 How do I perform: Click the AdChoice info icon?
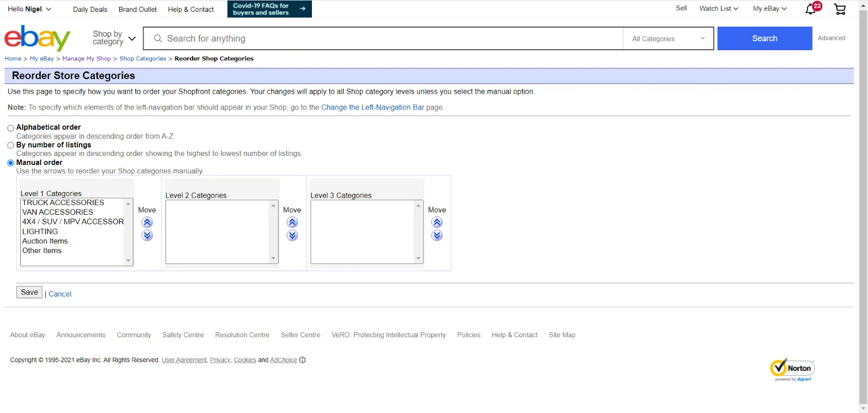pos(302,360)
